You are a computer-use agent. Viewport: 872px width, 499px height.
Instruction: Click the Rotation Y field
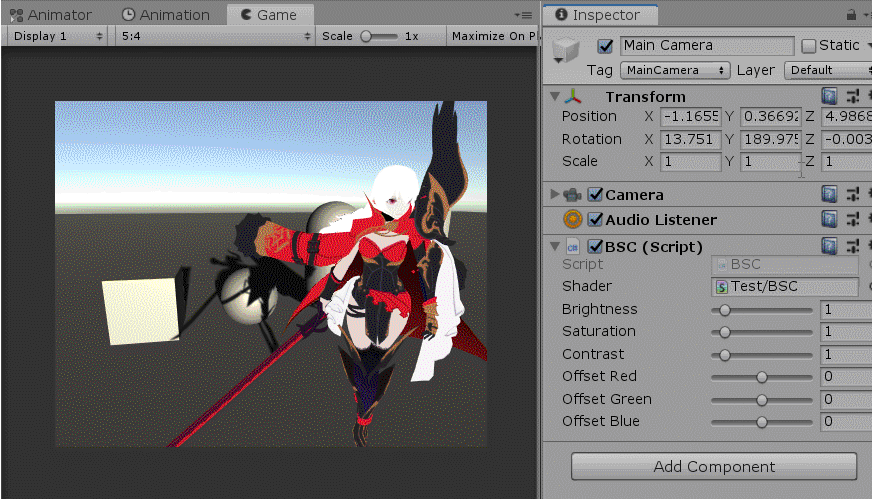[x=771, y=139]
